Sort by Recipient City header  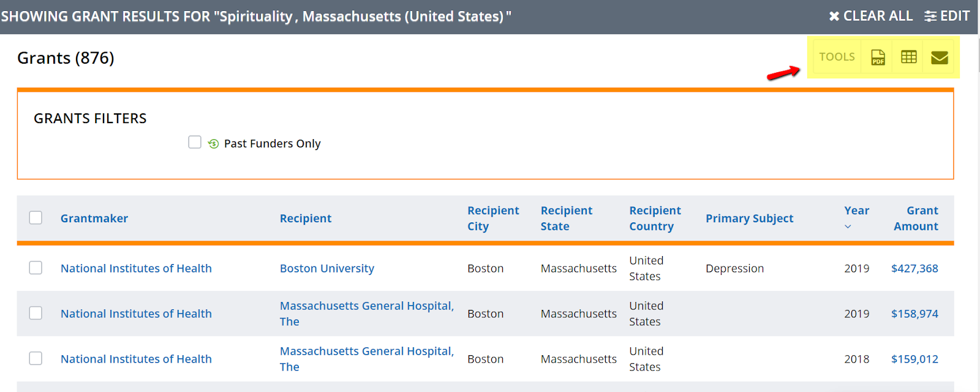coord(492,218)
